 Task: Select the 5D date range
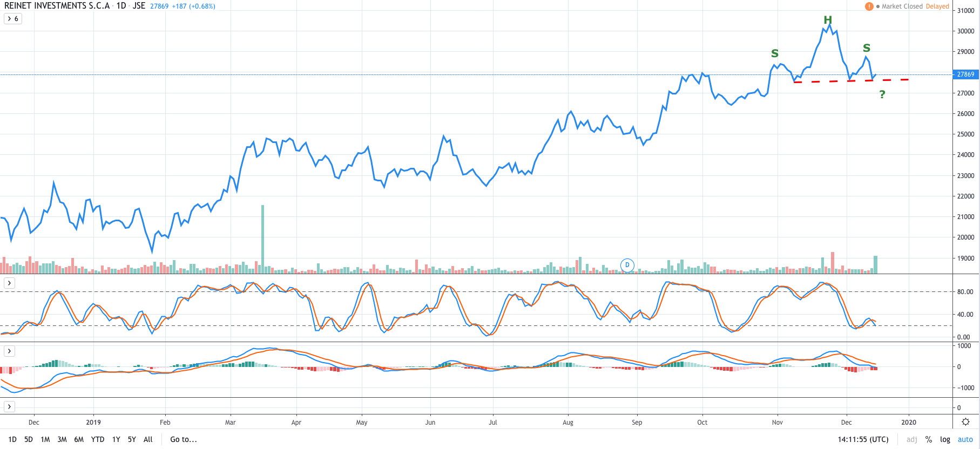[29, 439]
